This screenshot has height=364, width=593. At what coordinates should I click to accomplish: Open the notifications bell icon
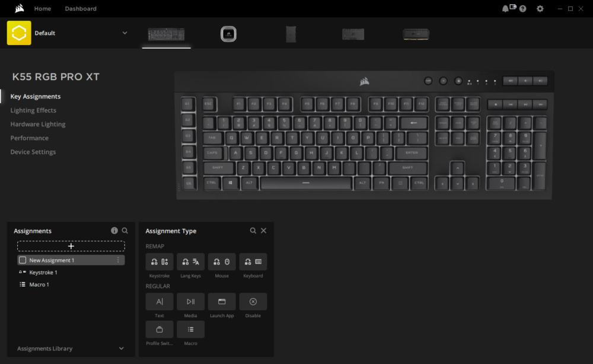point(505,9)
